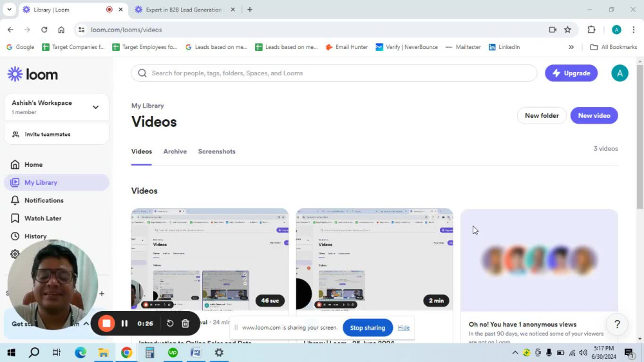This screenshot has width=644, height=362.
Task: Open Chrome profile avatar
Action: [616, 30]
